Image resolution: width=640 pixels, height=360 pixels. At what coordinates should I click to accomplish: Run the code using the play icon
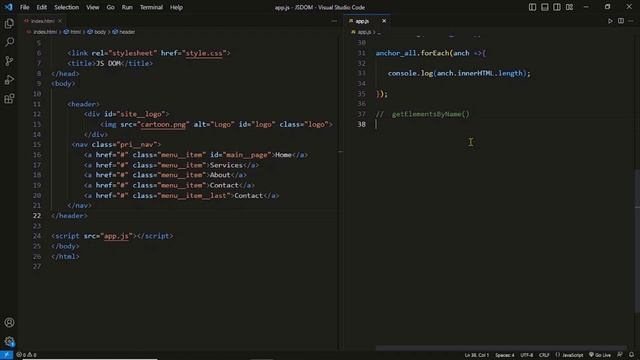tap(610, 21)
